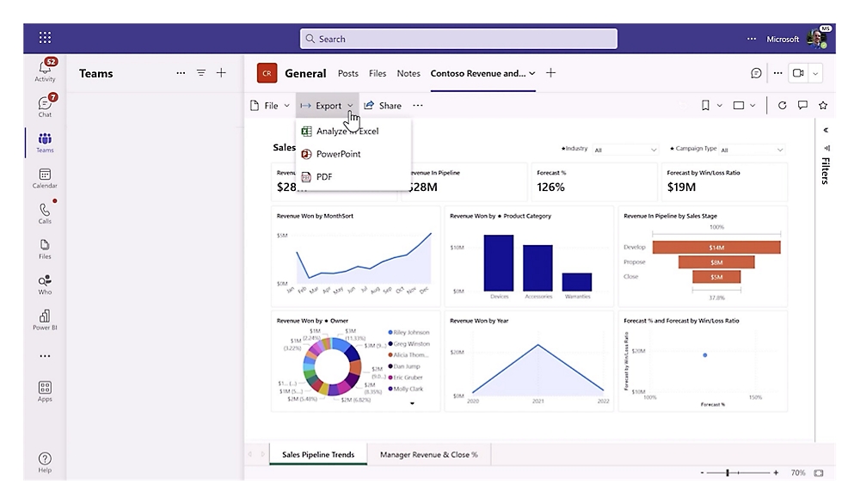860x504 pixels.
Task: Select Teams in the left rail
Action: coord(45,142)
